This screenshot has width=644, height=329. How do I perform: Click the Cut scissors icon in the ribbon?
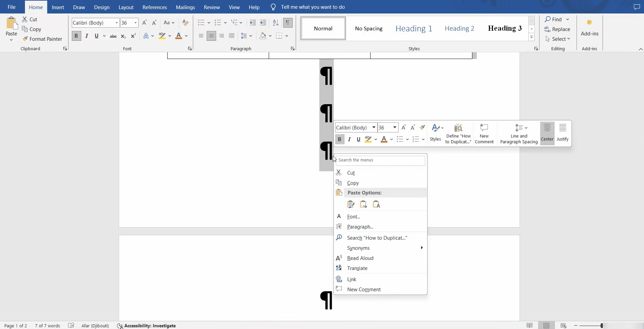[25, 19]
